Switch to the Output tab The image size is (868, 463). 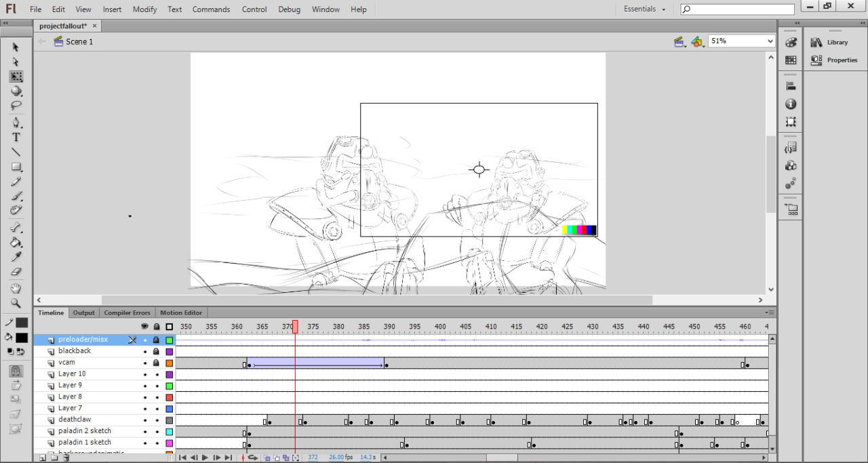click(84, 313)
